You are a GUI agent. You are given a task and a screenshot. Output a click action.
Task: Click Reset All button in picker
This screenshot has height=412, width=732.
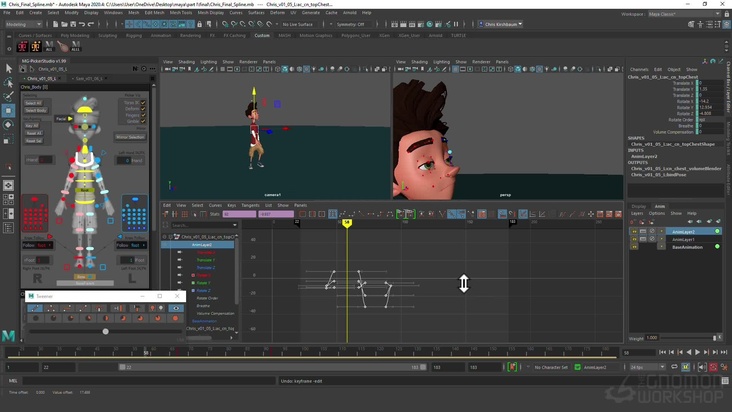click(x=33, y=133)
